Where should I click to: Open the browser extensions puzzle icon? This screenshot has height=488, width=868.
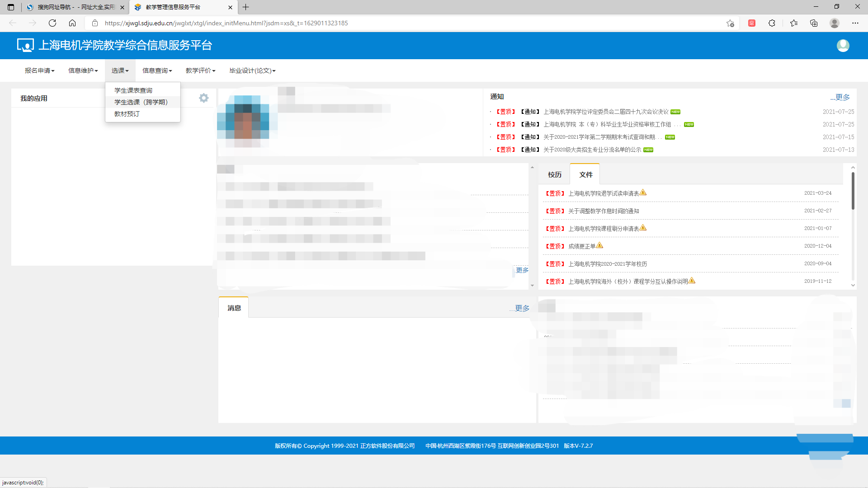tap(772, 23)
